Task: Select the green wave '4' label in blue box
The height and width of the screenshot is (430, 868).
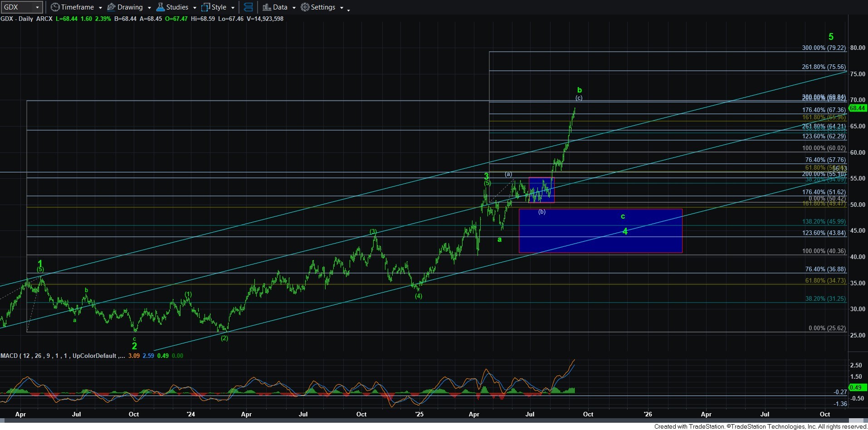Action: [x=625, y=231]
